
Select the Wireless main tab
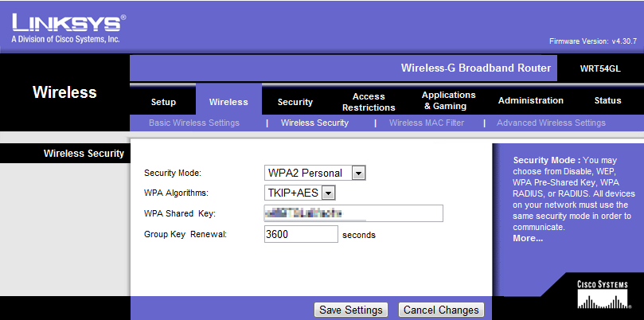pyautogui.click(x=228, y=102)
